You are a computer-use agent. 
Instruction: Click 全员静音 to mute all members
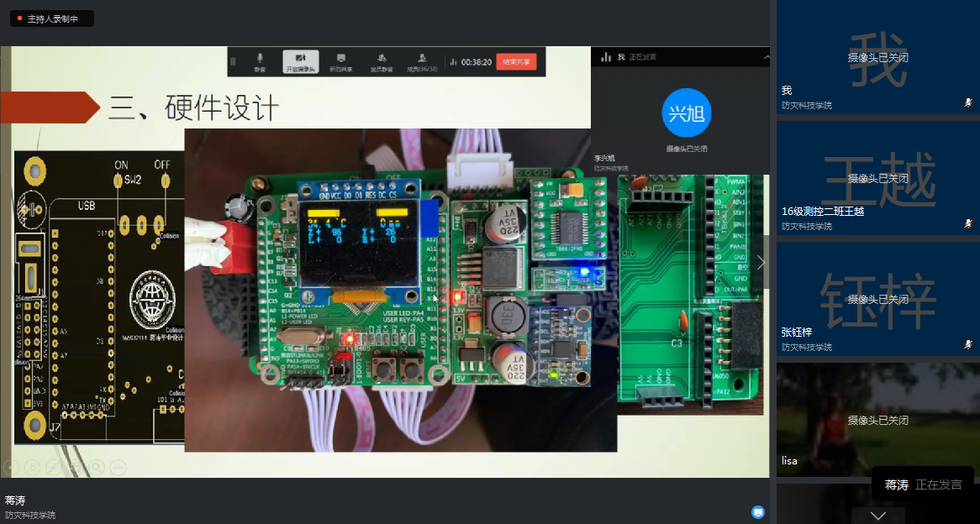[382, 61]
